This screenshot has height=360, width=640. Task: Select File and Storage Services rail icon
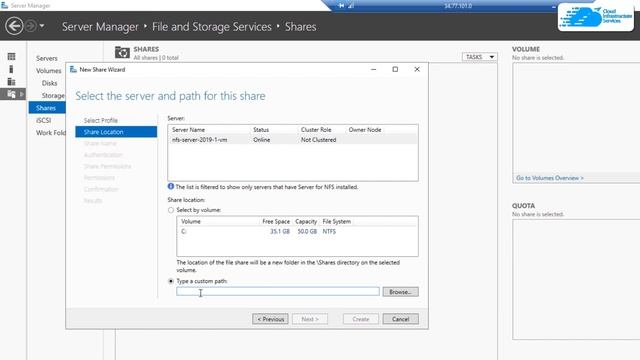point(11,94)
